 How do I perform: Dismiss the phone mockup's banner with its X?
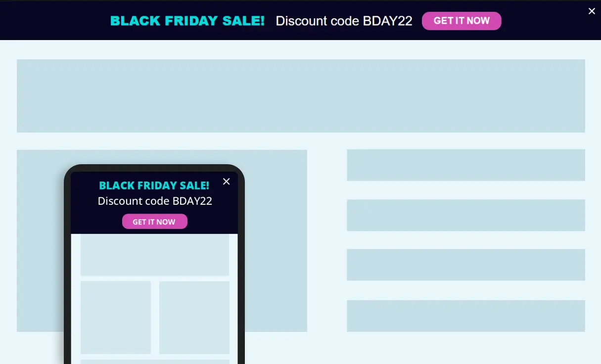tap(227, 182)
